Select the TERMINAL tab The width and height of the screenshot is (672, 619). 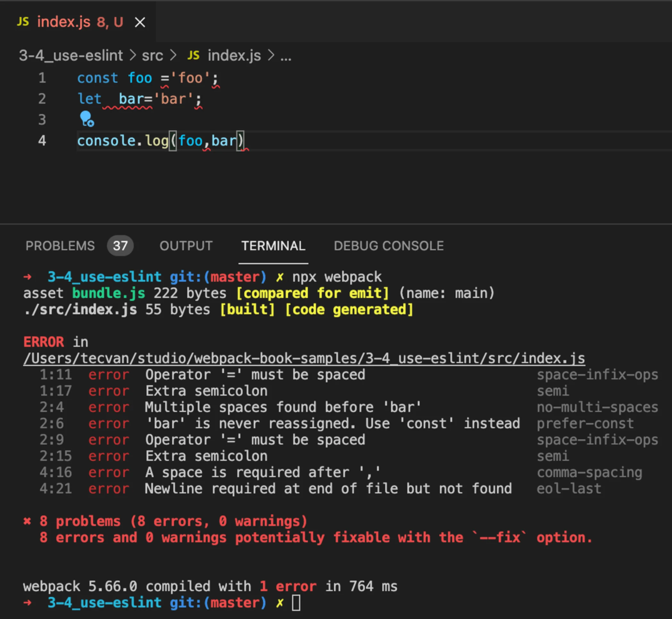coord(273,246)
